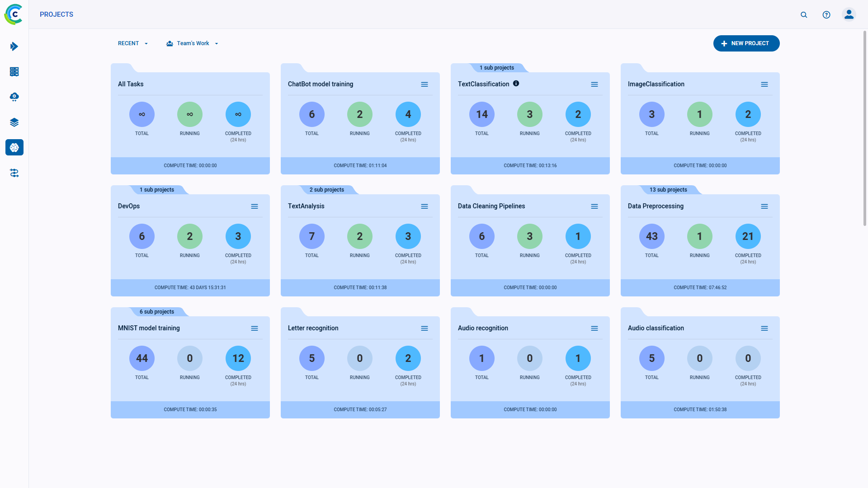Image resolution: width=868 pixels, height=488 pixels.
Task: Click the search magnifier in the top bar
Action: (804, 14)
